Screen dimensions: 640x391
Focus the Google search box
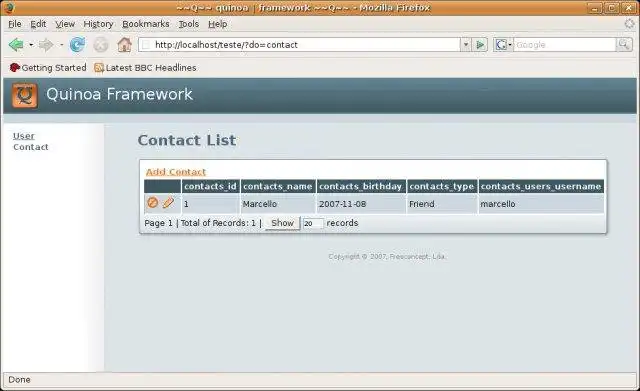click(x=564, y=44)
